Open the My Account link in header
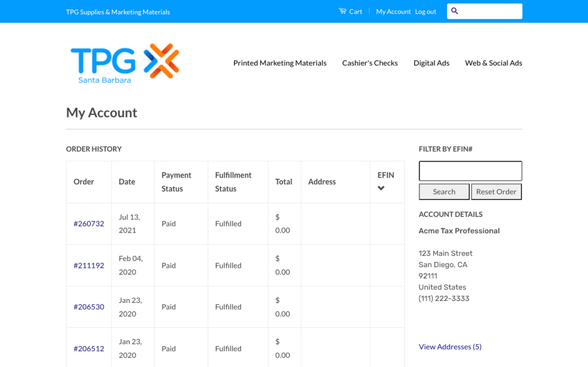The height and width of the screenshot is (367, 588). [x=393, y=12]
